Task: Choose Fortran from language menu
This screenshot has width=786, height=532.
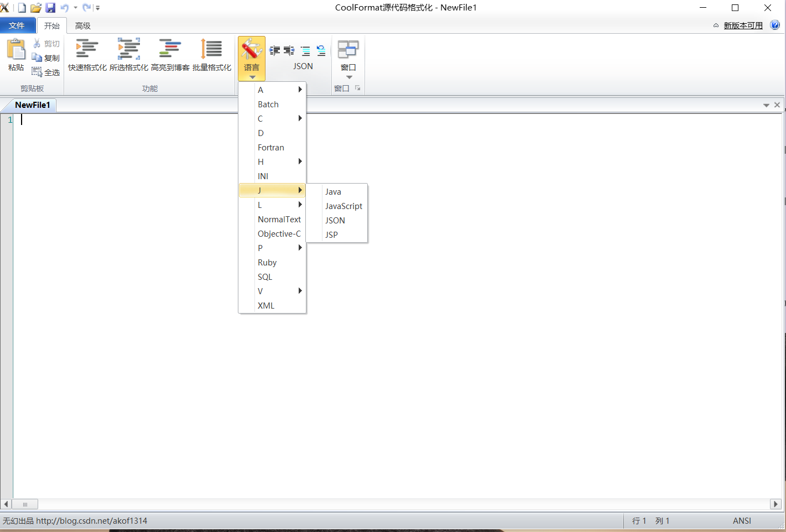Action: (272, 147)
